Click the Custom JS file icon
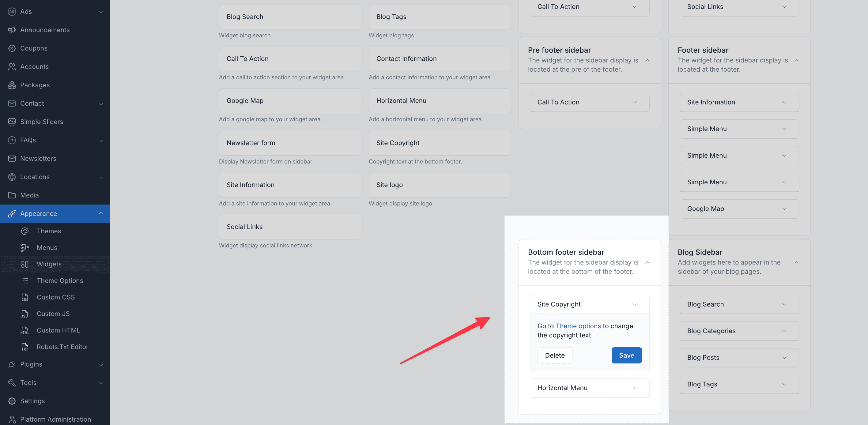 coord(25,314)
